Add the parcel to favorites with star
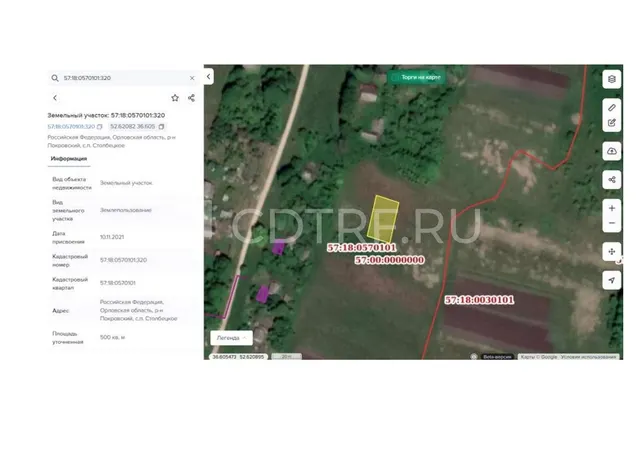 175,98
